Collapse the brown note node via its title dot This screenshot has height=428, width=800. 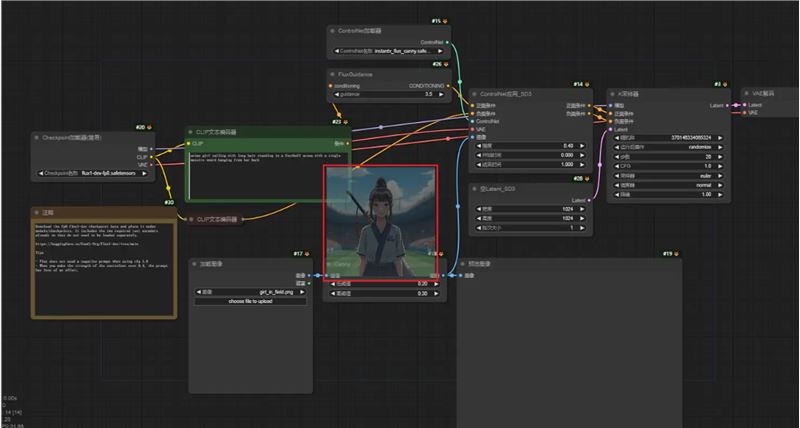coord(37,213)
